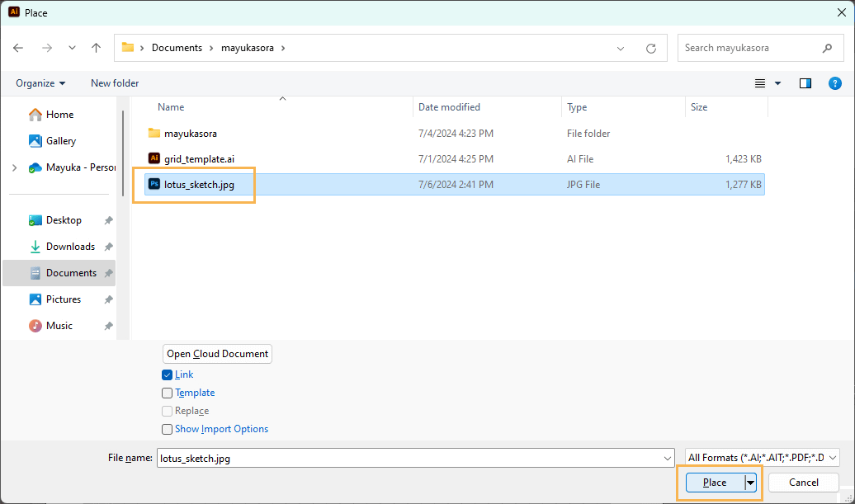This screenshot has width=855, height=504.
Task: Go up one folder level
Action: point(96,48)
